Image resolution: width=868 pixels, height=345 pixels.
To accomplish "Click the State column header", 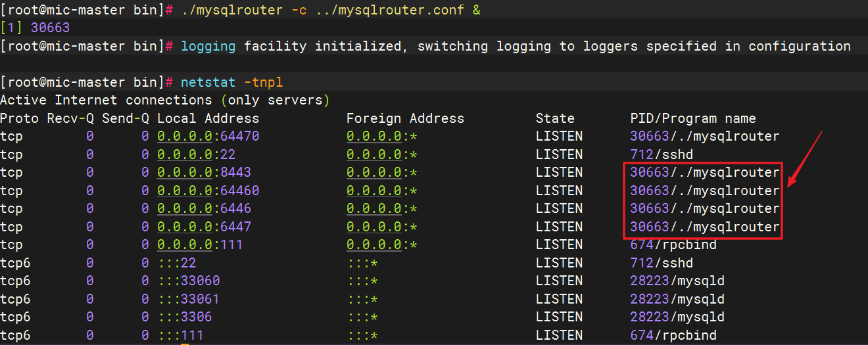I will [556, 118].
